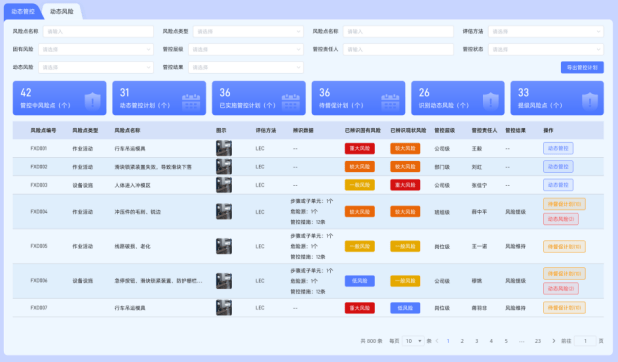Open the image thumbnail in row FXD004
The image size is (618, 362).
pyautogui.click(x=224, y=211)
